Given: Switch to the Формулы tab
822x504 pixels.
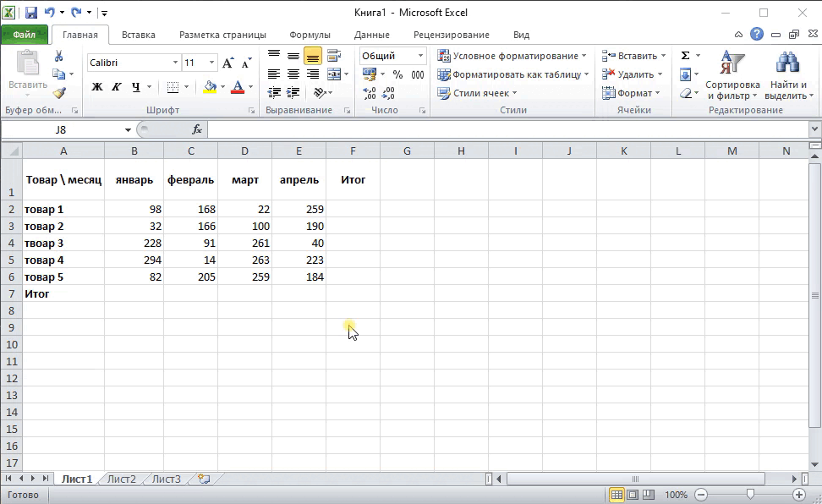Looking at the screenshot, I should point(310,35).
